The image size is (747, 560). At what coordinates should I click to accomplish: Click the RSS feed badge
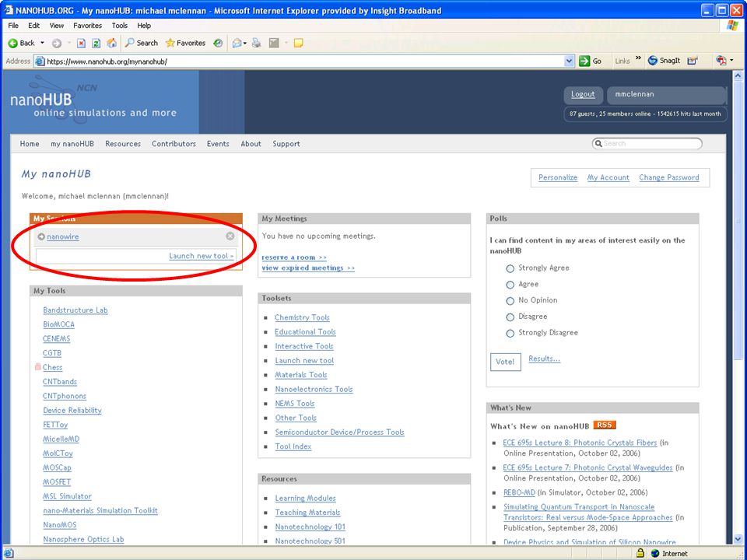tap(605, 425)
